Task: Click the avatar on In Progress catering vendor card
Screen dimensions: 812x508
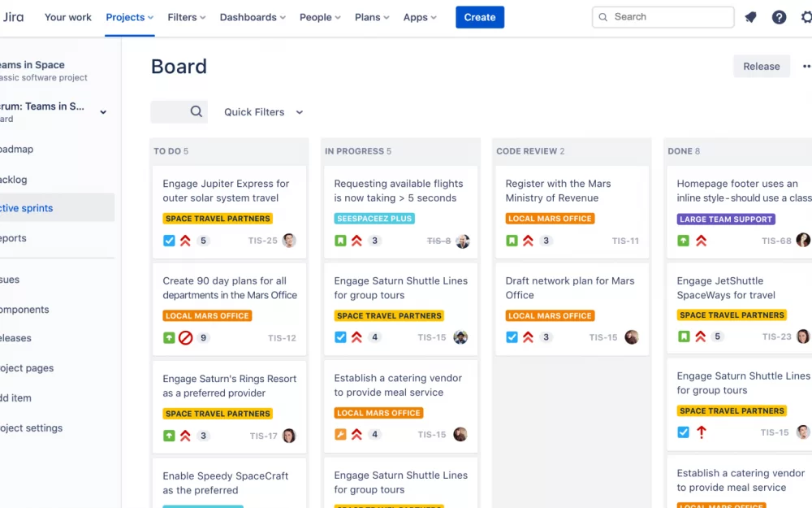Action: point(460,434)
